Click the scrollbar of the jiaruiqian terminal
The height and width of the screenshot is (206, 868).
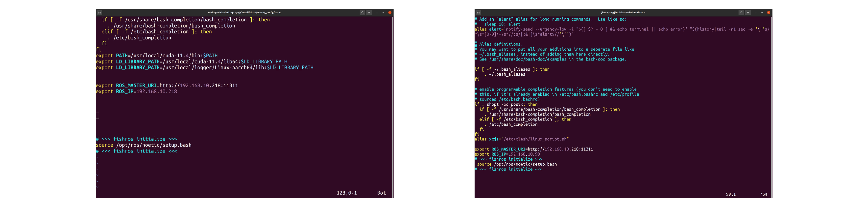[x=771, y=101]
